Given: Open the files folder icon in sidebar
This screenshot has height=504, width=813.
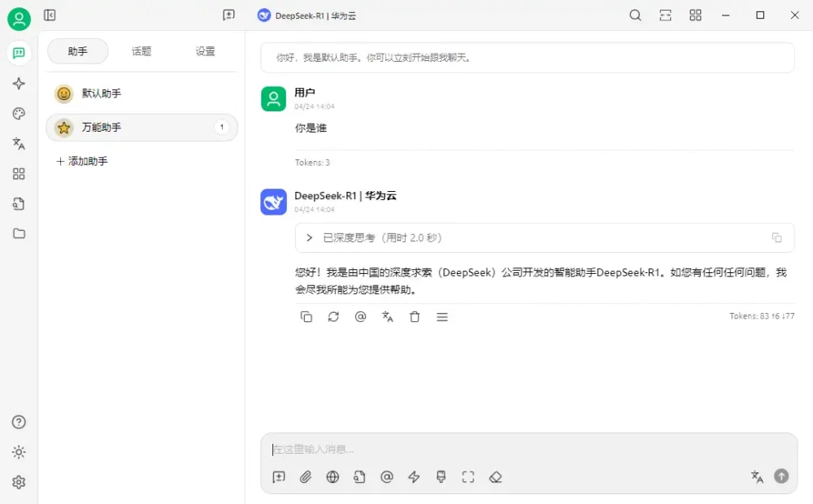Looking at the screenshot, I should pyautogui.click(x=20, y=233).
